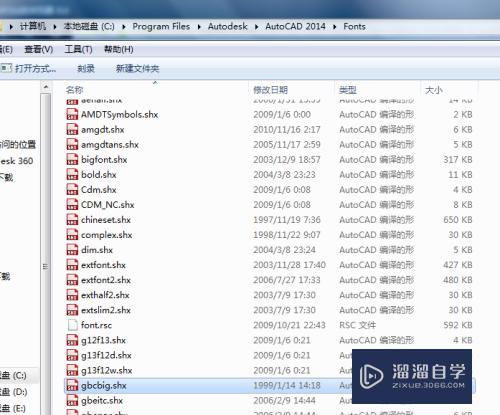Click the AMDTSymbols.shx file icon
500x415 pixels.
(x=72, y=114)
